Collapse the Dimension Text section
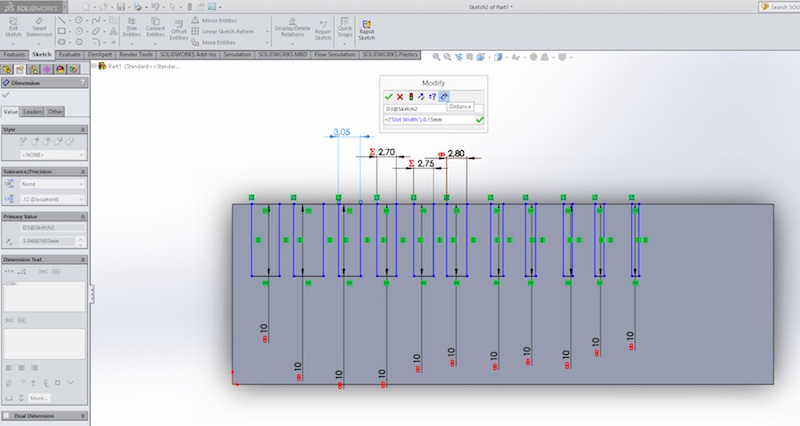The image size is (800, 426). point(83,260)
